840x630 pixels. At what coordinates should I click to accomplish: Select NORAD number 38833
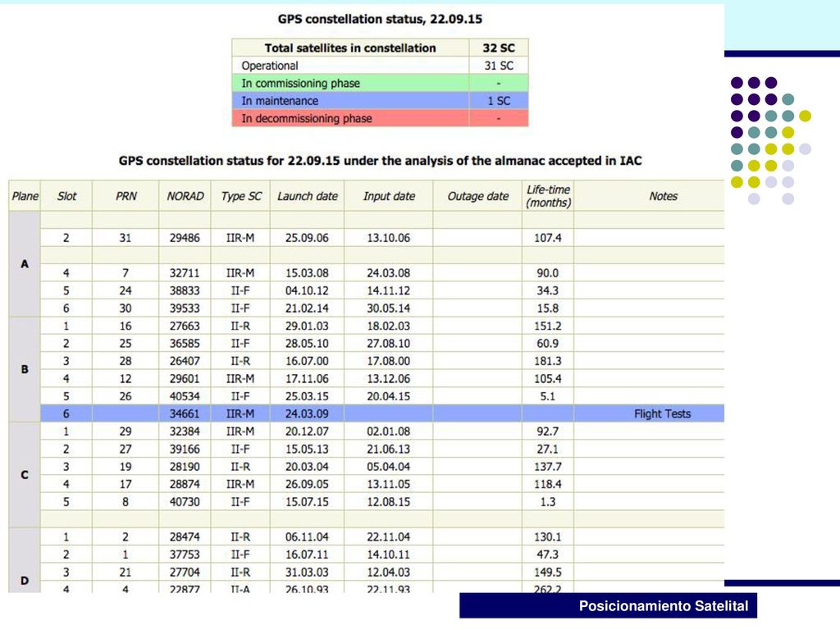[185, 290]
